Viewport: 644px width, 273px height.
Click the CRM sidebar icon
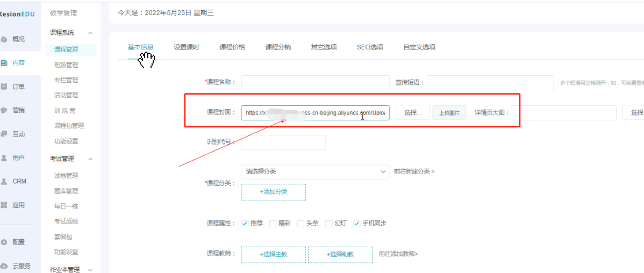[x=4, y=182]
